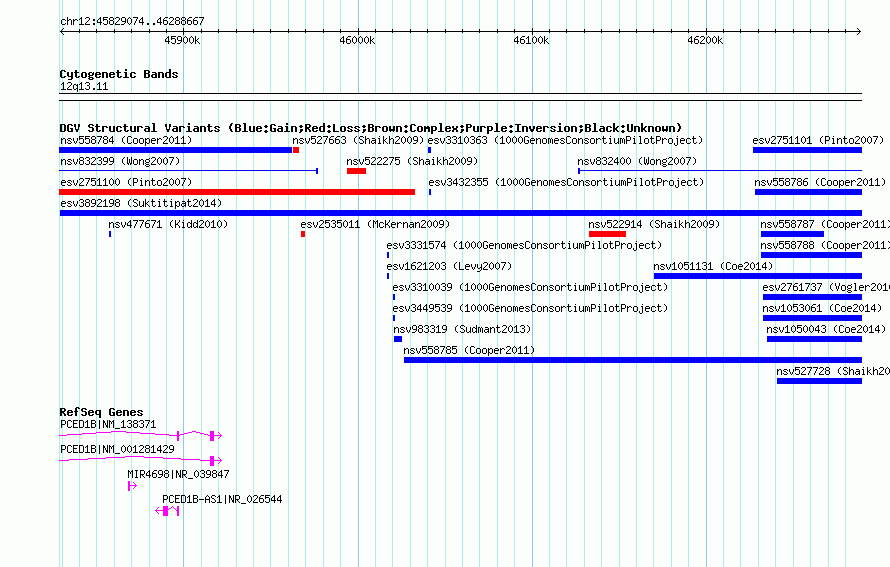The width and height of the screenshot is (890, 567).
Task: Select esv3432355 1000Genomes variant label
Action: [x=566, y=182]
